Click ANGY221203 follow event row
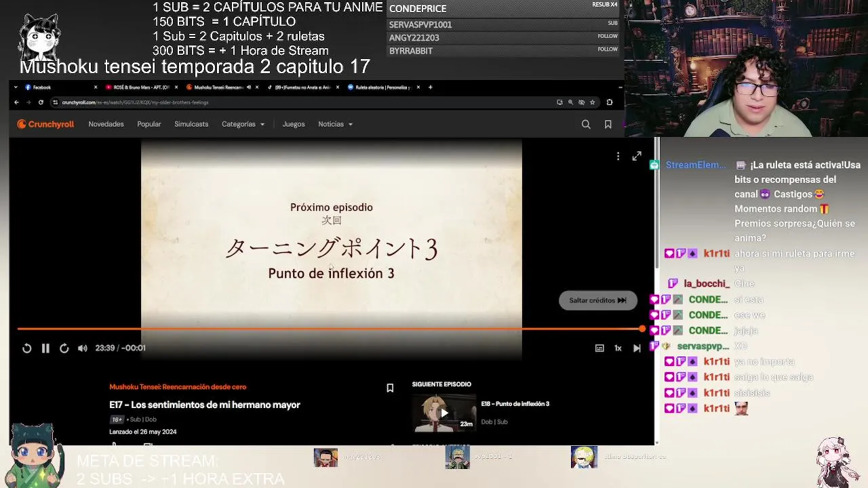The width and height of the screenshot is (868, 488). click(503, 38)
